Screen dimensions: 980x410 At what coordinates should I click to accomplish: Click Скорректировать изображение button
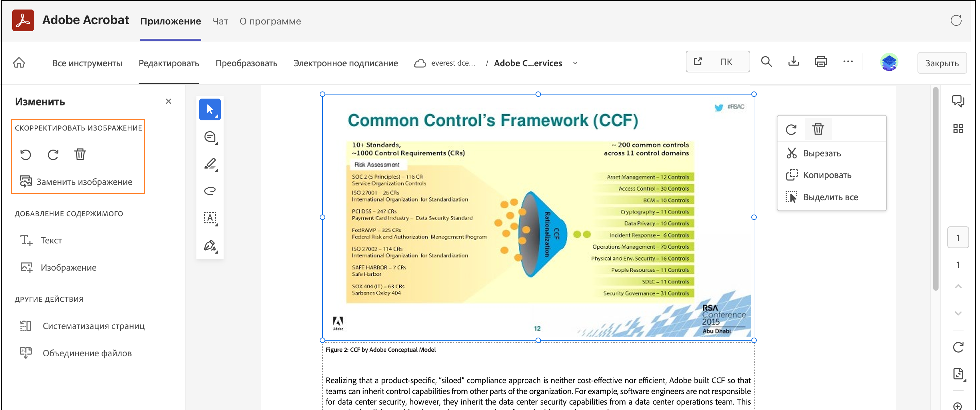(x=80, y=127)
